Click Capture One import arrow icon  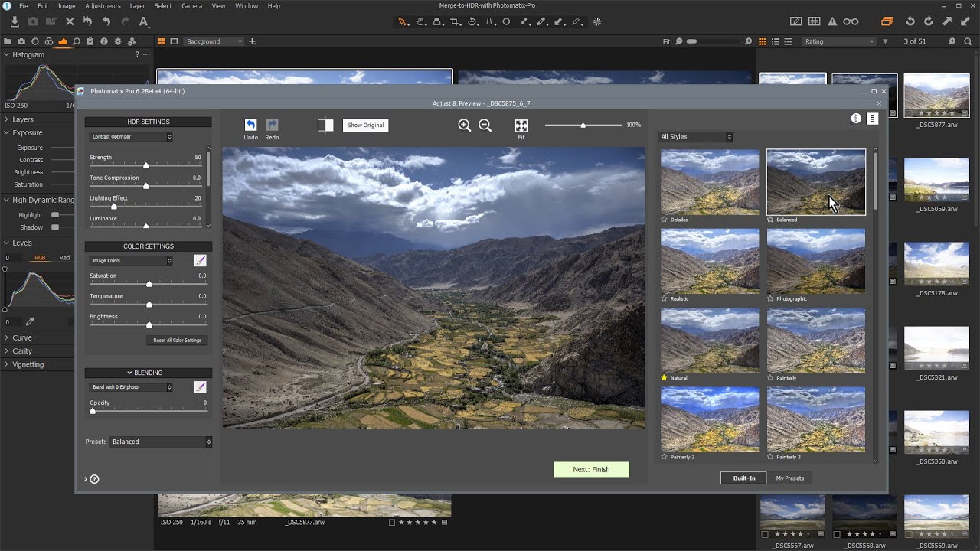pos(15,22)
